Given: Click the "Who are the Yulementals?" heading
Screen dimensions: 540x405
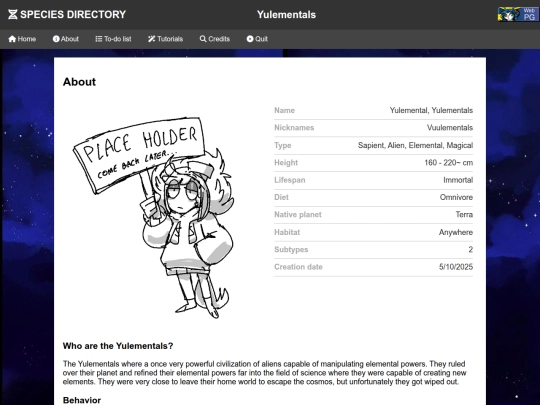Looking at the screenshot, I should coord(118,346).
